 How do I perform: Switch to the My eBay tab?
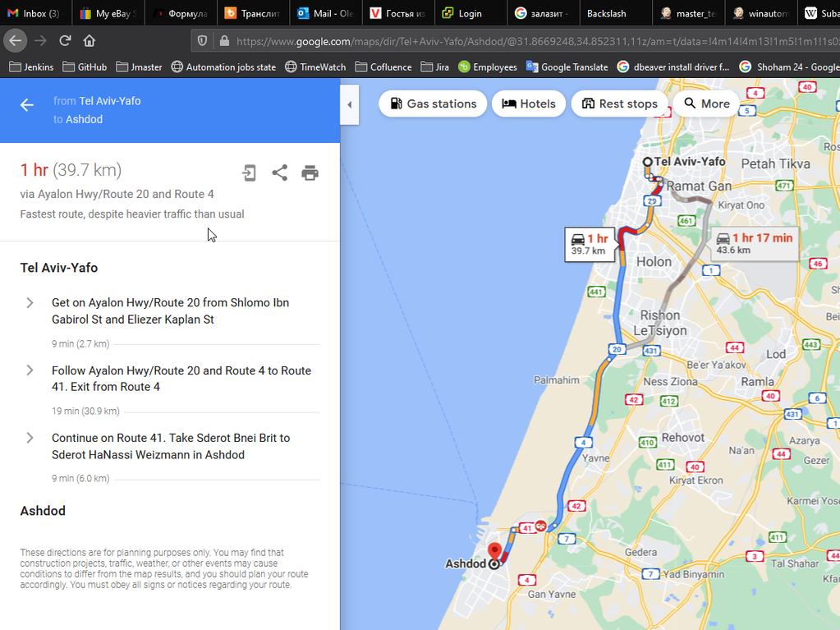tap(108, 13)
